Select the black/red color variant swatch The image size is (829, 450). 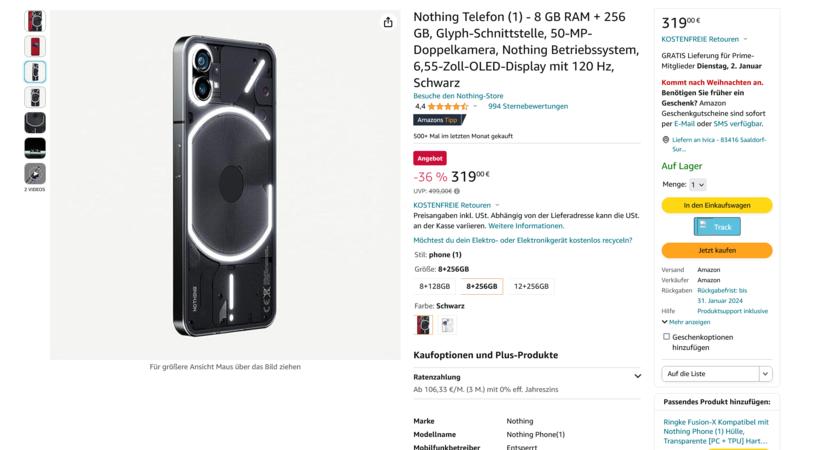(424, 324)
